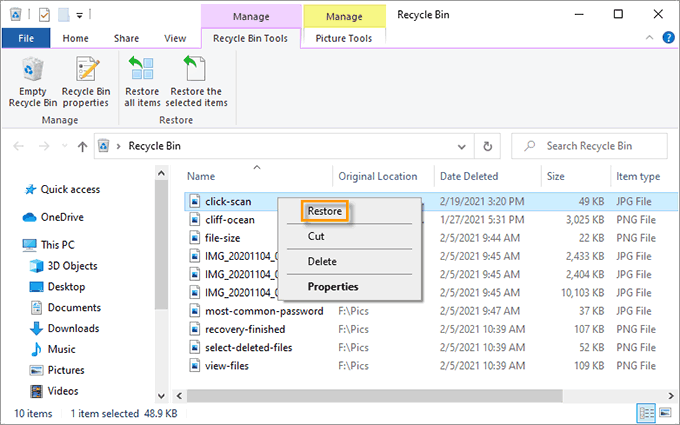Viewport: 680px width, 425px height.
Task: Choose Properties from the context menu
Action: [x=333, y=287]
